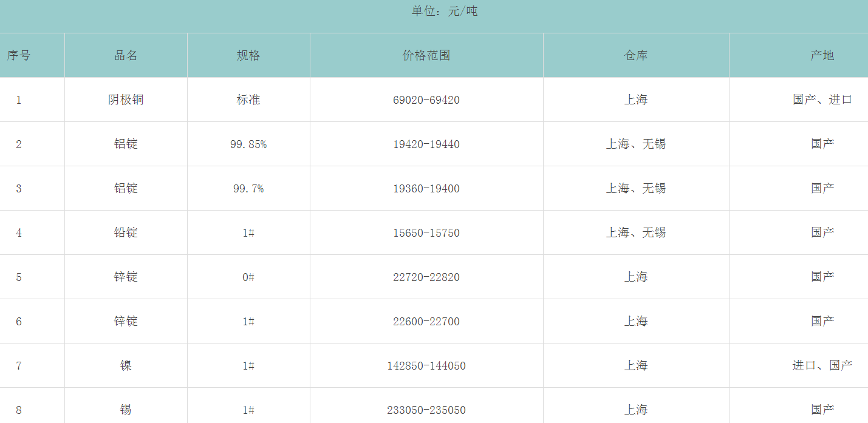
Task: Select the 0# specification cell for 锌锭
Action: [248, 277]
